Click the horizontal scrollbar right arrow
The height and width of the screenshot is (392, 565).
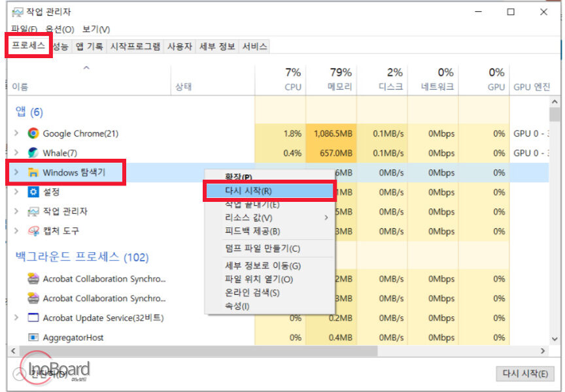coord(543,351)
